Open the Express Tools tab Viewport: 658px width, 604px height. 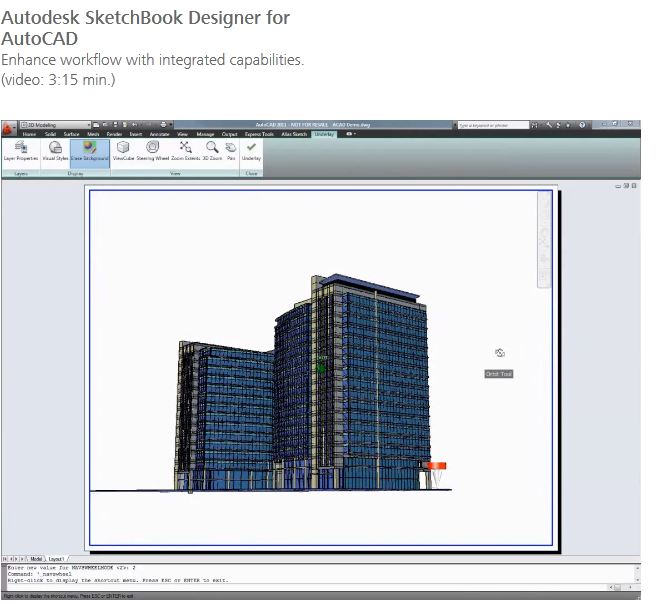click(x=258, y=133)
